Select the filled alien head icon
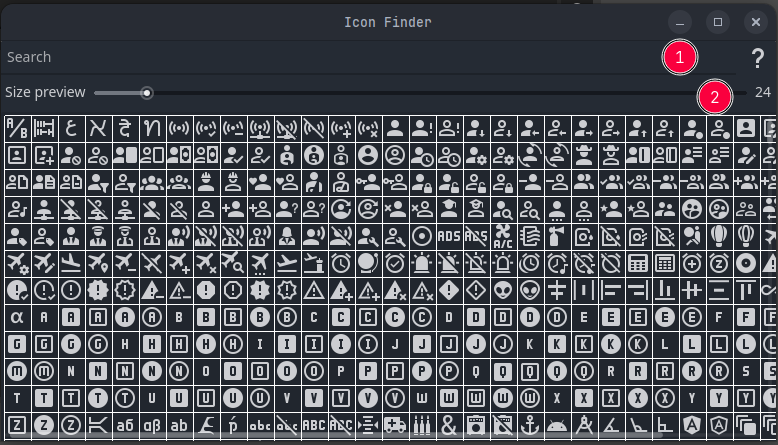The height and width of the screenshot is (445, 778). pyautogui.click(x=503, y=290)
